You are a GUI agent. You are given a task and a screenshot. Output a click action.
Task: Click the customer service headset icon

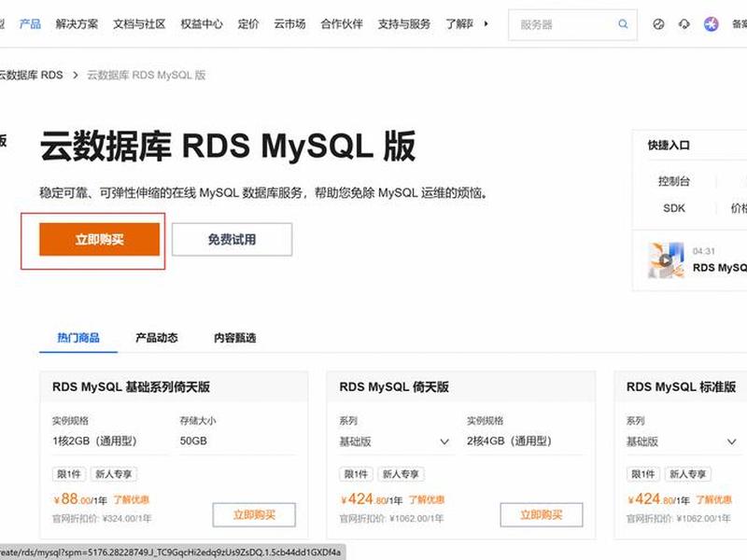pos(684,24)
